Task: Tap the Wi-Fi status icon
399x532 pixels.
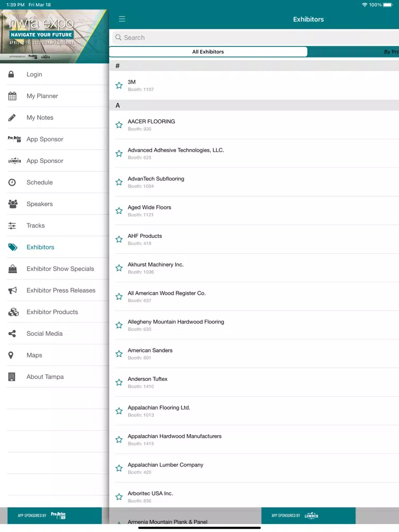Action: 365,5
